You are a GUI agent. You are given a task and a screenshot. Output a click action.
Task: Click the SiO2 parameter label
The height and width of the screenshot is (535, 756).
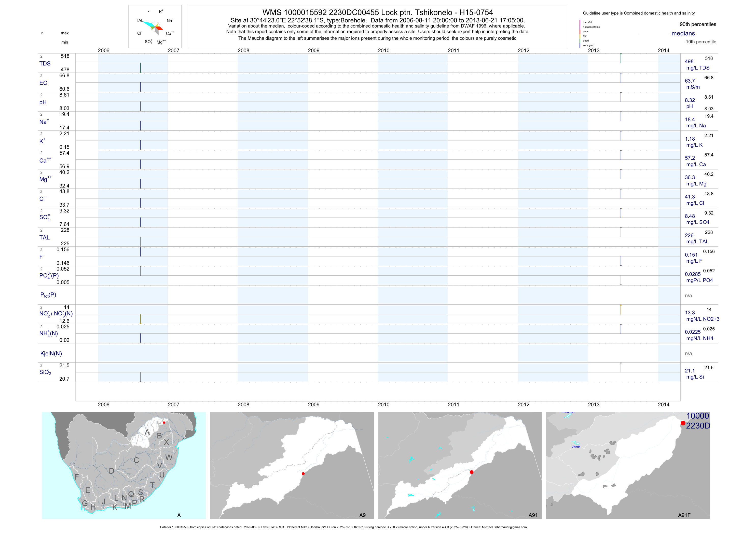[45, 372]
